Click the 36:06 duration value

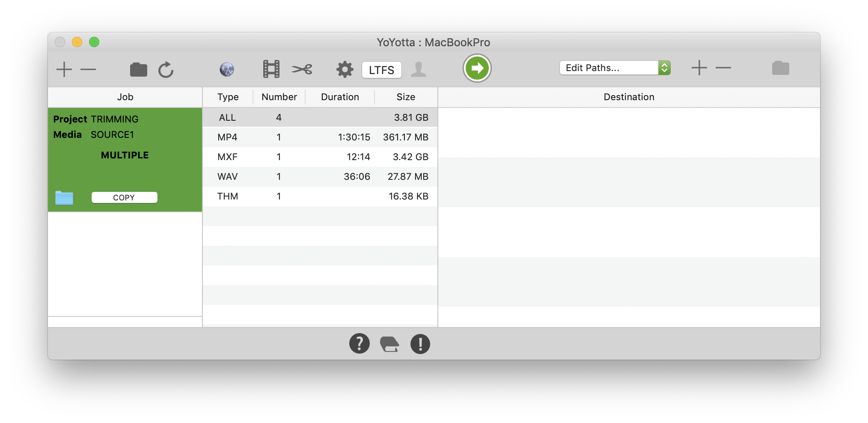(357, 177)
